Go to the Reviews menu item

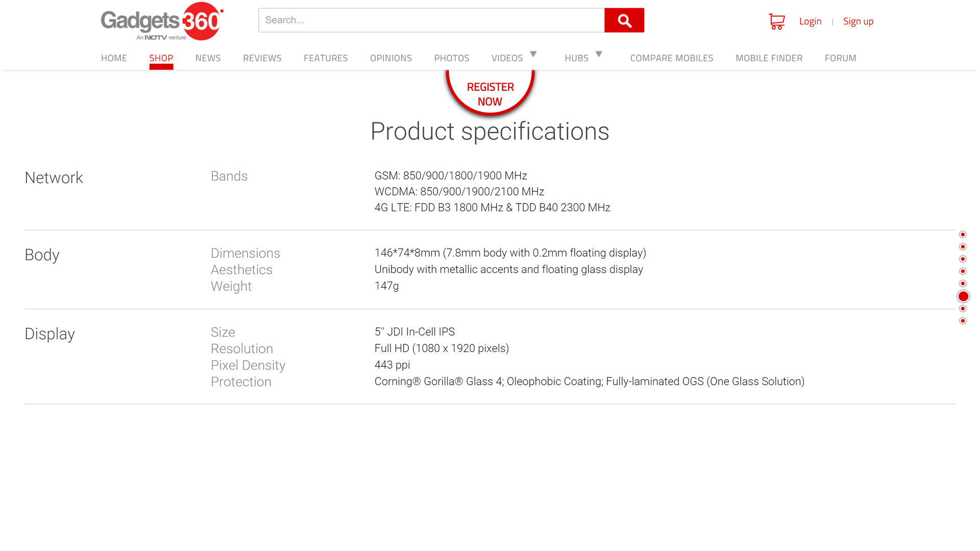click(x=262, y=58)
